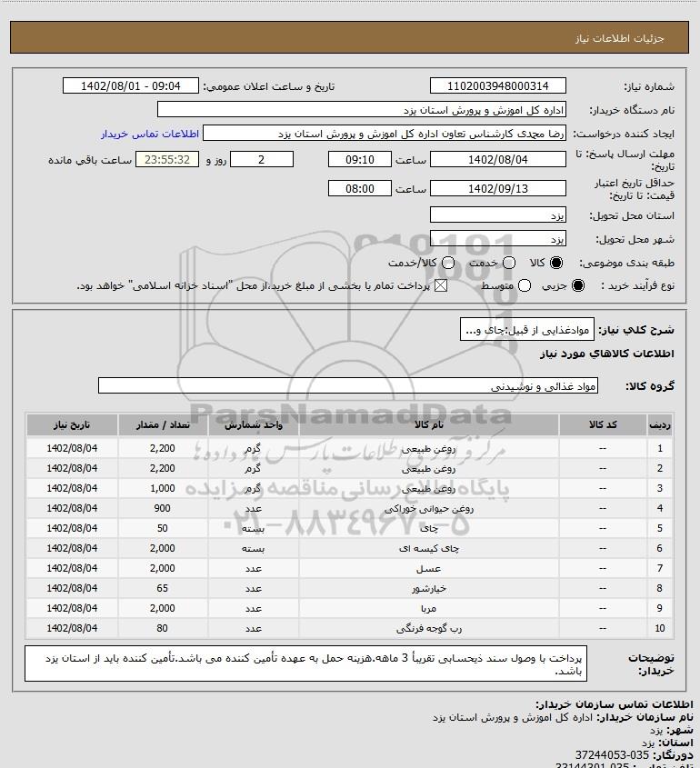
Task: Select the کالا/خدمت radio button
Action: [447, 263]
